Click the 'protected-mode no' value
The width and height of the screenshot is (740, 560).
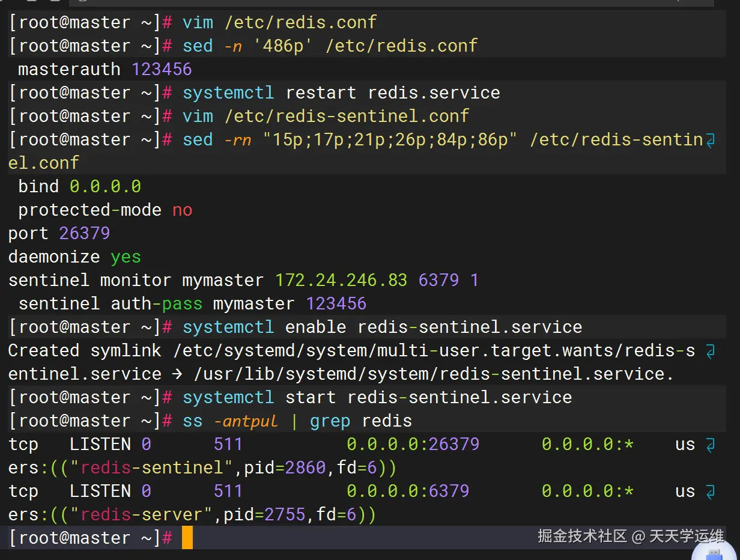(182, 210)
